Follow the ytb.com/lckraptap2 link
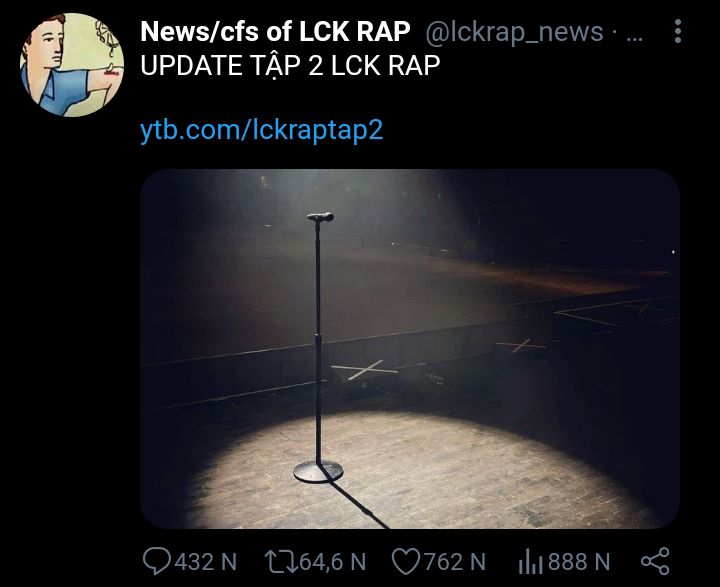 [x=261, y=130]
